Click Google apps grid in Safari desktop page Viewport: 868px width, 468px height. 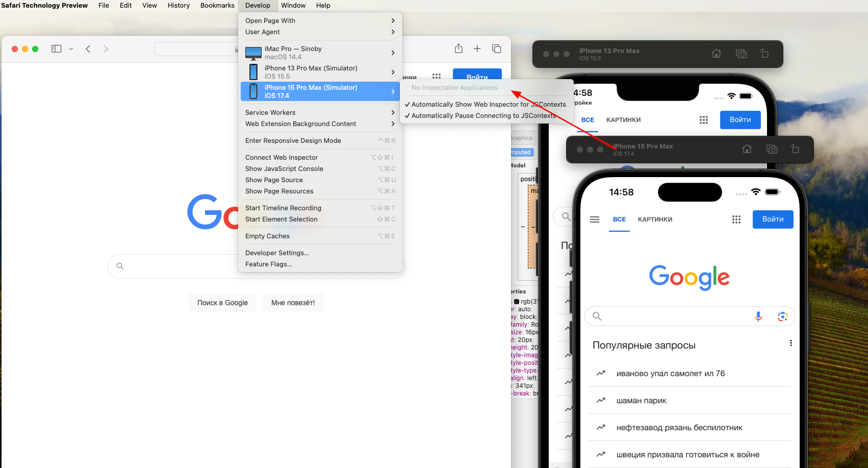tap(437, 76)
